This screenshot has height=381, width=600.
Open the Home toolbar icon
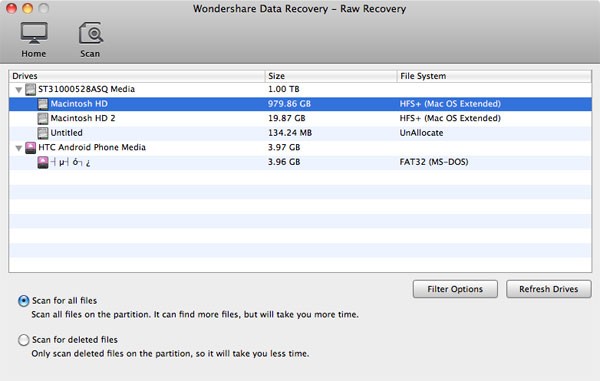(x=34, y=34)
